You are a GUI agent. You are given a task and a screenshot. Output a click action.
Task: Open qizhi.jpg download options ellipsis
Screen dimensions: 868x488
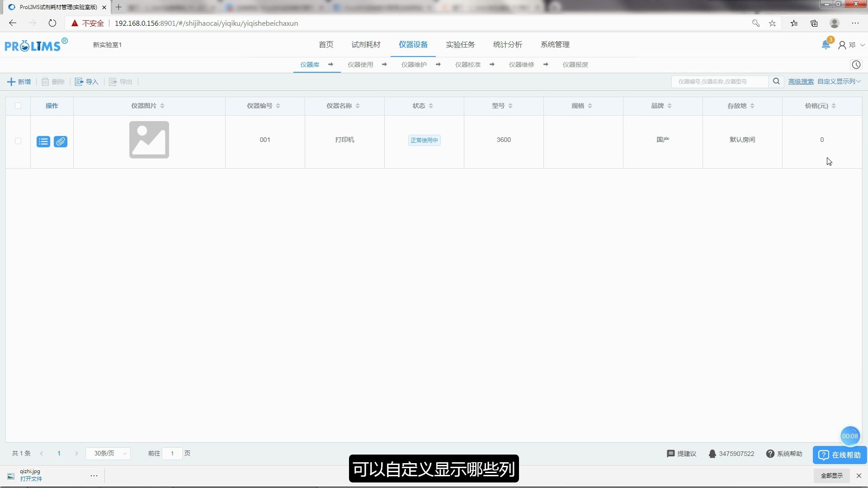click(x=94, y=475)
